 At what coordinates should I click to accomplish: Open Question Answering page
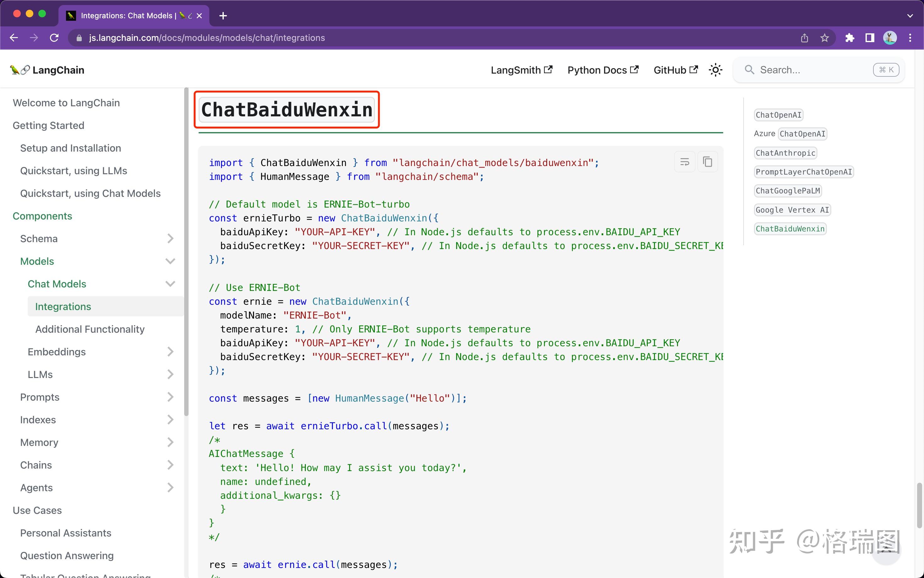(x=67, y=555)
